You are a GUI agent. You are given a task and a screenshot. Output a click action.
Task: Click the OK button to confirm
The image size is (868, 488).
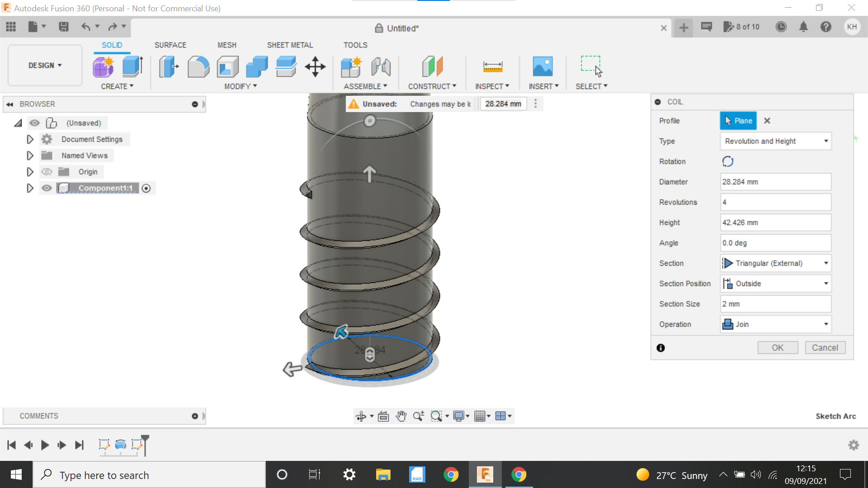[x=777, y=347]
